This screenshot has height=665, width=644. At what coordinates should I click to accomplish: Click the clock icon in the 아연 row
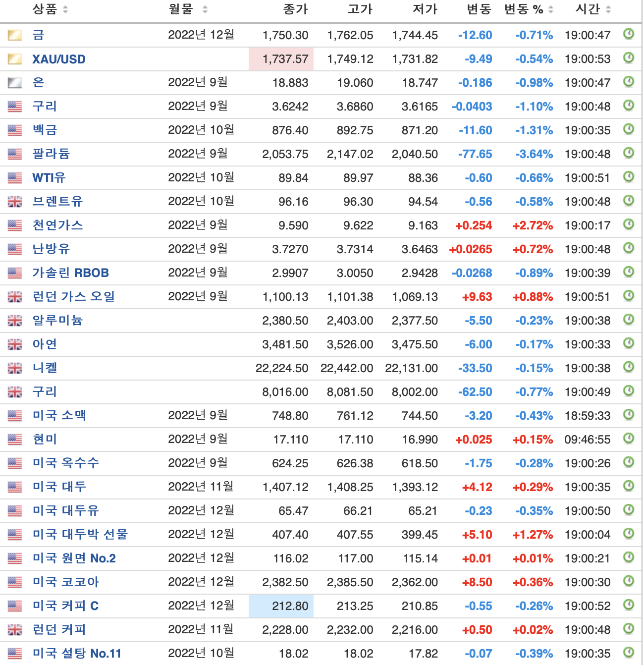[x=629, y=343]
